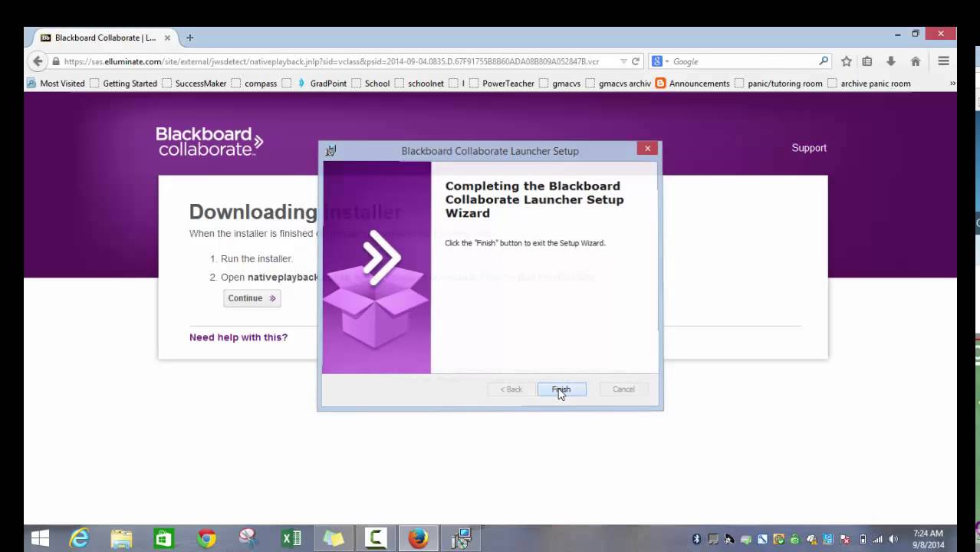Open the volume speaker tray icon

click(893, 539)
